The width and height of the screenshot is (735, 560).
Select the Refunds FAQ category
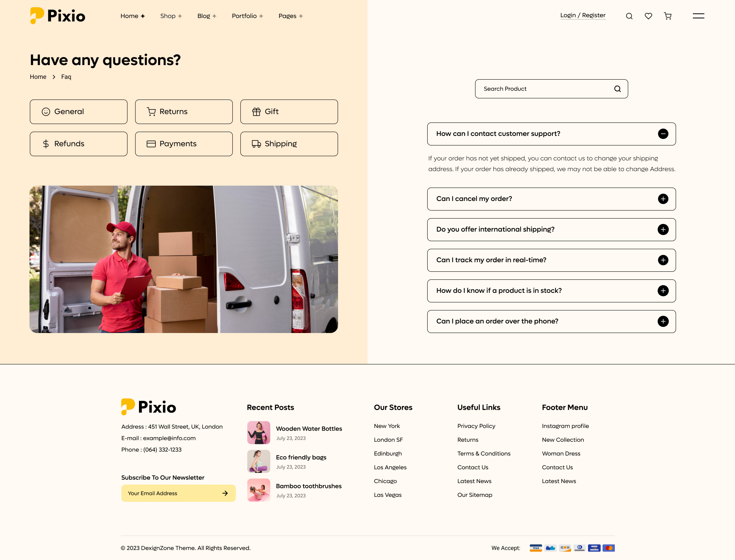78,144
